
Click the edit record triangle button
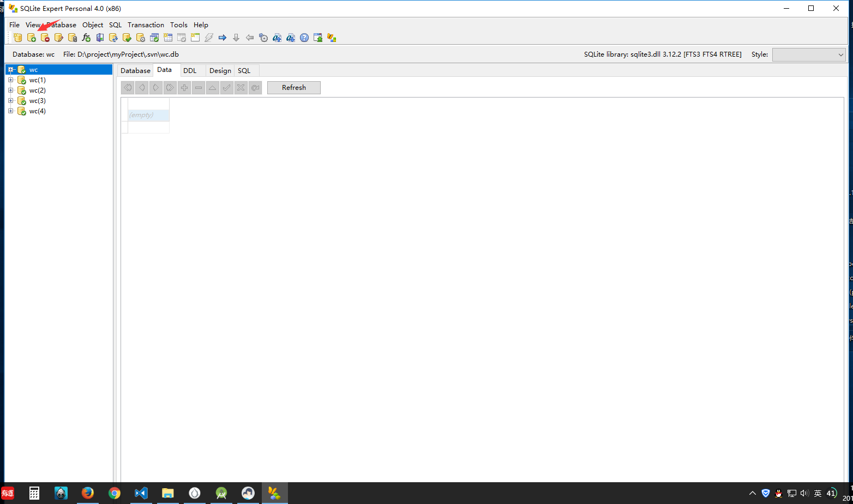[x=213, y=88]
